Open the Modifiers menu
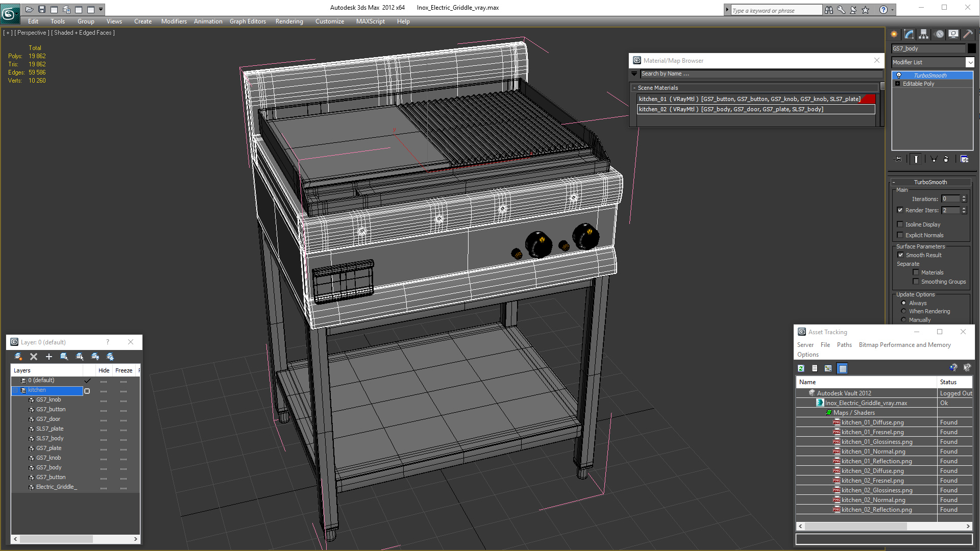Image resolution: width=980 pixels, height=551 pixels. (174, 21)
